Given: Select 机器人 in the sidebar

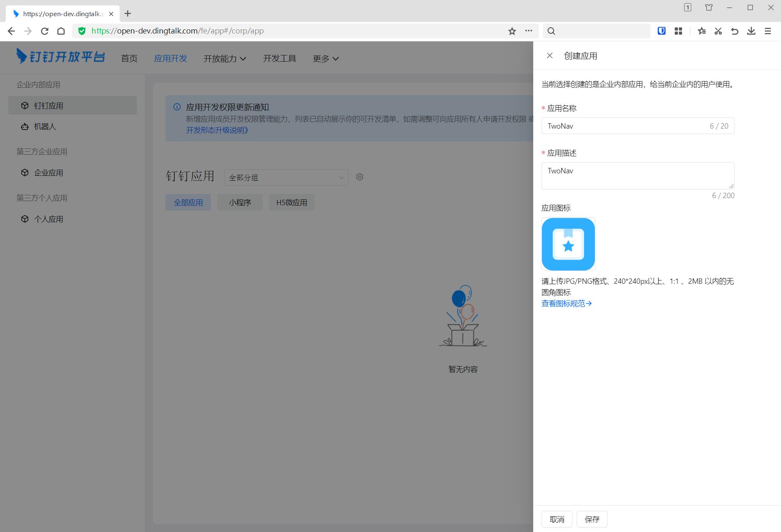Looking at the screenshot, I should (x=45, y=127).
